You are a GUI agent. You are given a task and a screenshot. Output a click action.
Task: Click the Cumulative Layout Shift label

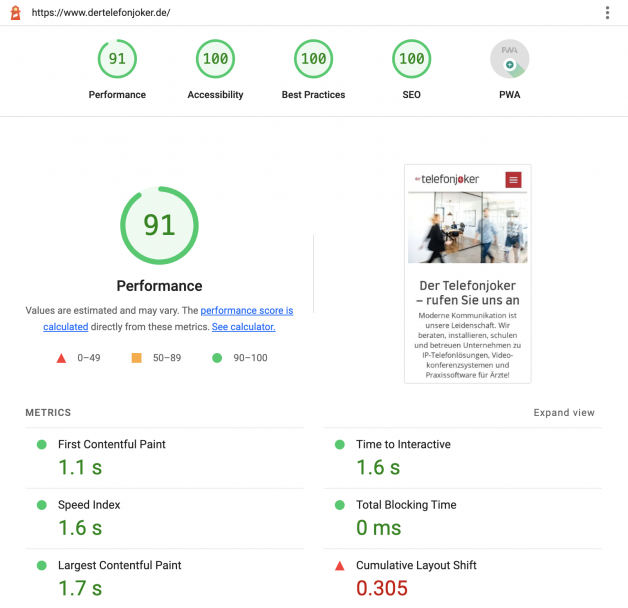point(416,566)
